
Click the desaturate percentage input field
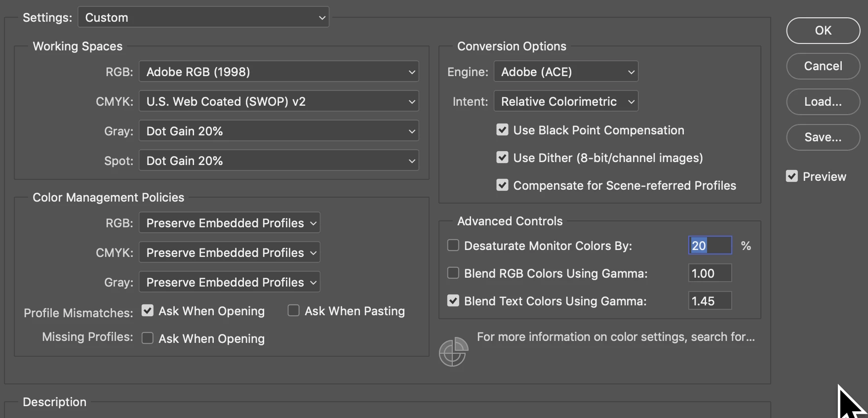(x=710, y=246)
